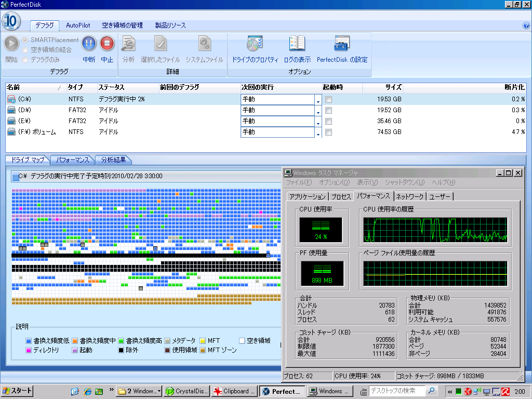This screenshot has width=532, height=399.
Task: Open PerfectDisk の設定 settings icon
Action: (x=342, y=44)
